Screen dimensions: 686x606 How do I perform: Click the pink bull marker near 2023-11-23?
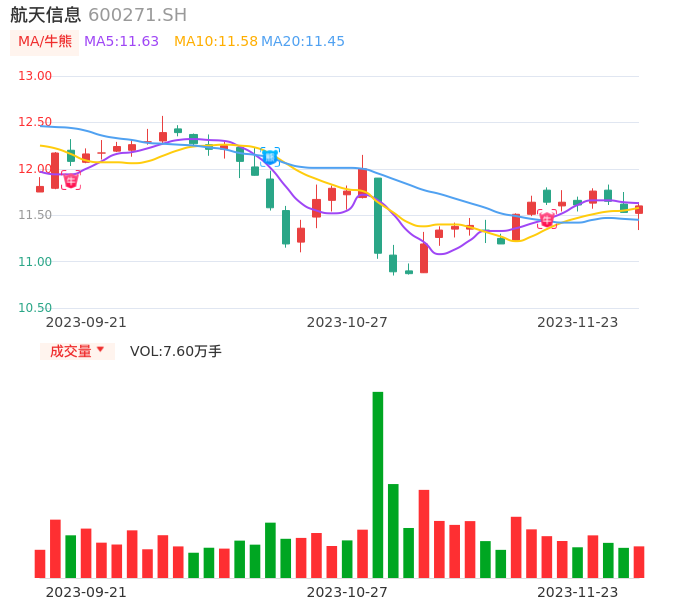tap(546, 219)
